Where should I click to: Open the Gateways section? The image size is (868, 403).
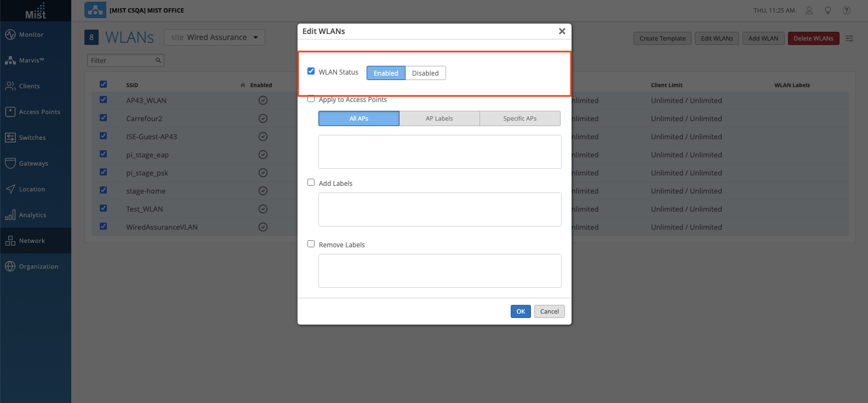tap(33, 163)
